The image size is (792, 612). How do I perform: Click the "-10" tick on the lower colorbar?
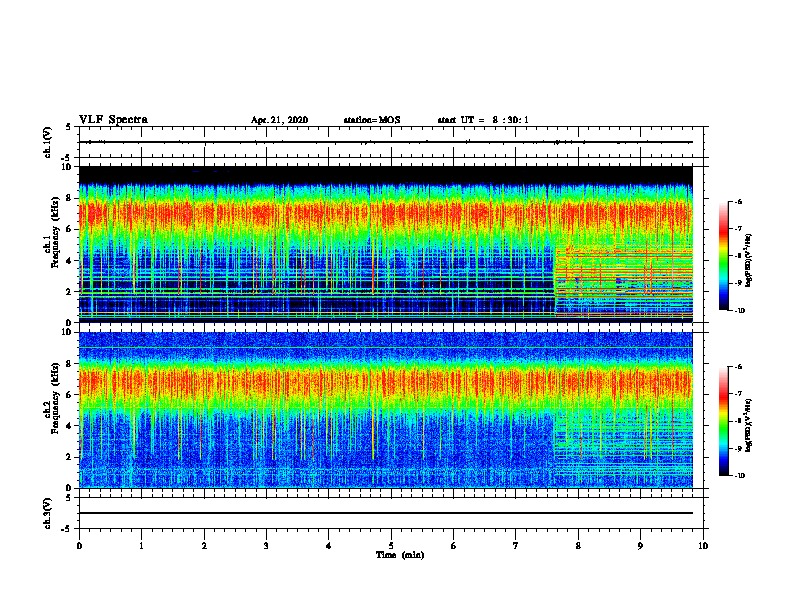click(x=739, y=476)
